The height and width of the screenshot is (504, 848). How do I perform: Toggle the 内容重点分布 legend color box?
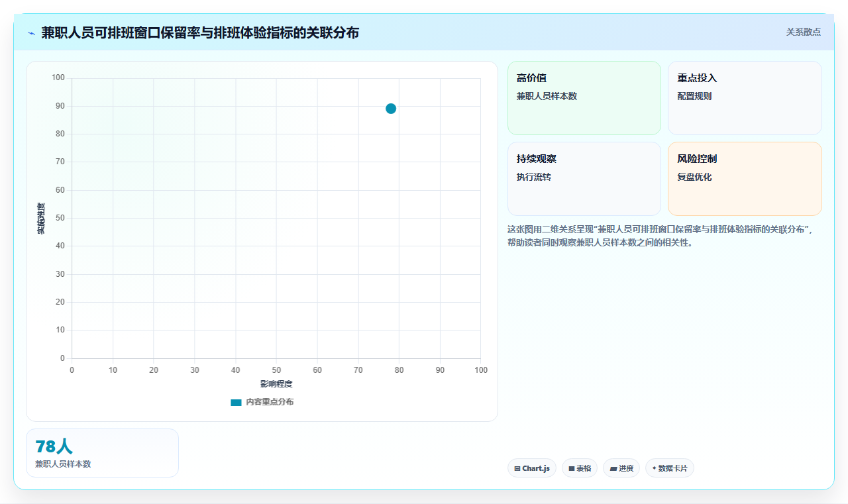236,402
